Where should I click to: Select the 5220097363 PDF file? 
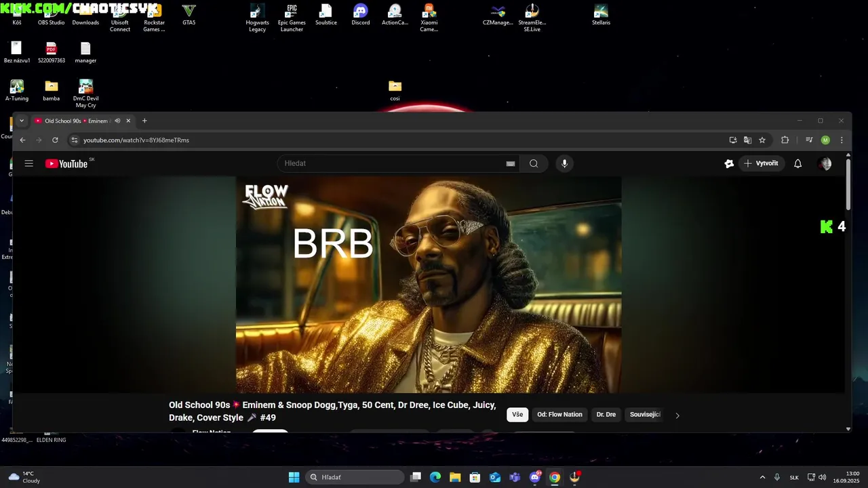[x=51, y=53]
